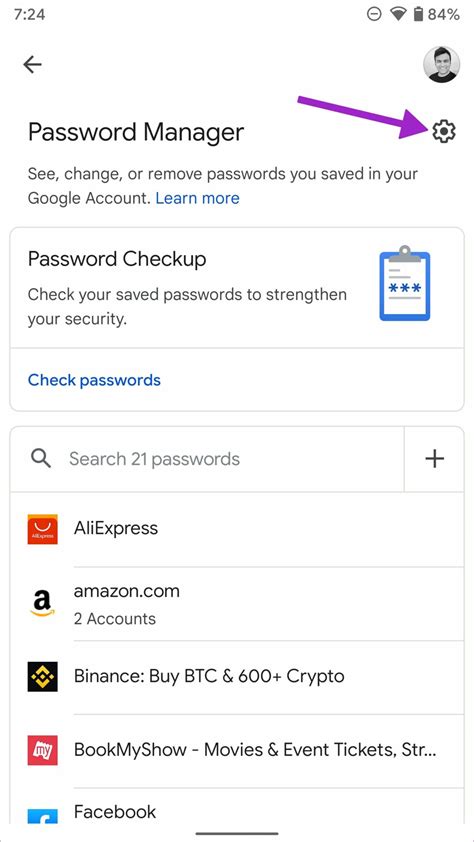The height and width of the screenshot is (842, 474).
Task: Click the Learn more link
Action: coord(198,198)
